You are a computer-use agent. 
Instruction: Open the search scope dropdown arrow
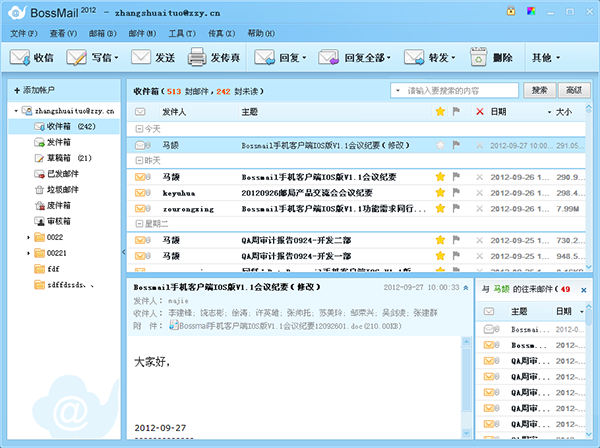click(398, 91)
